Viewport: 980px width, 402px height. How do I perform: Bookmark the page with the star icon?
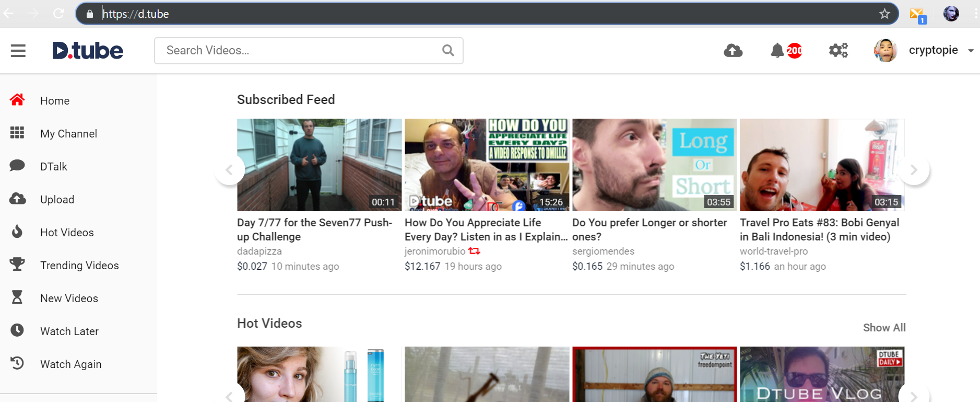pos(884,14)
